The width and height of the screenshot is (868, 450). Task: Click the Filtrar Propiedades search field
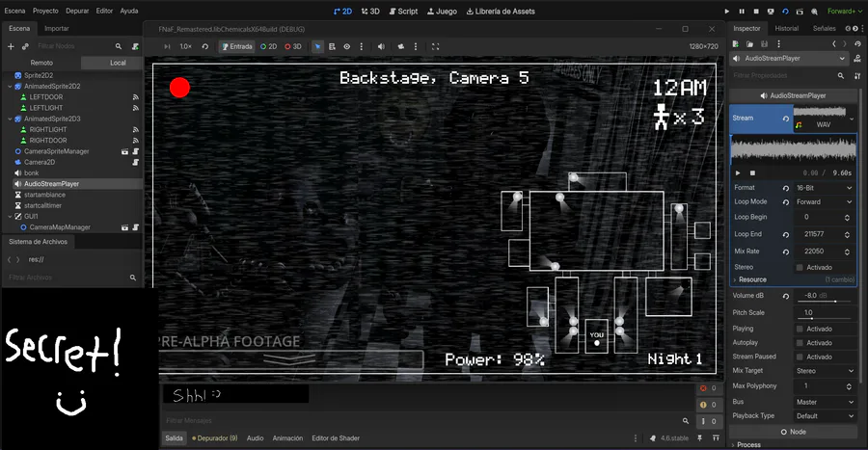(x=786, y=76)
